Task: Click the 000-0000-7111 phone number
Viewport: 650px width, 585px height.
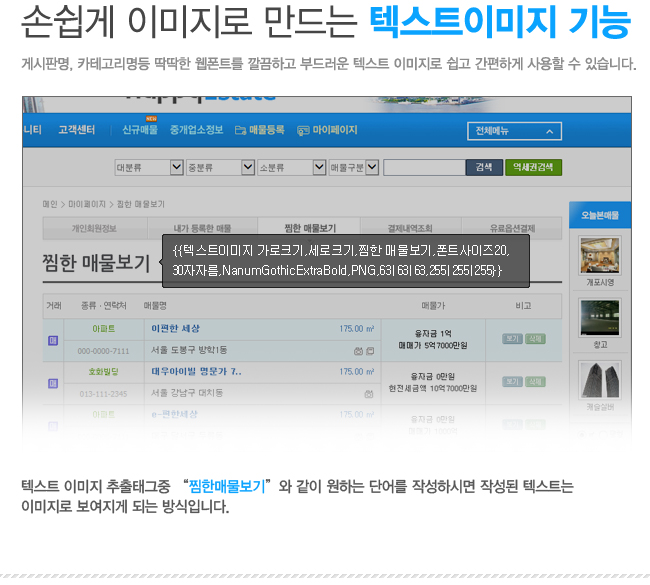Action: (103, 352)
